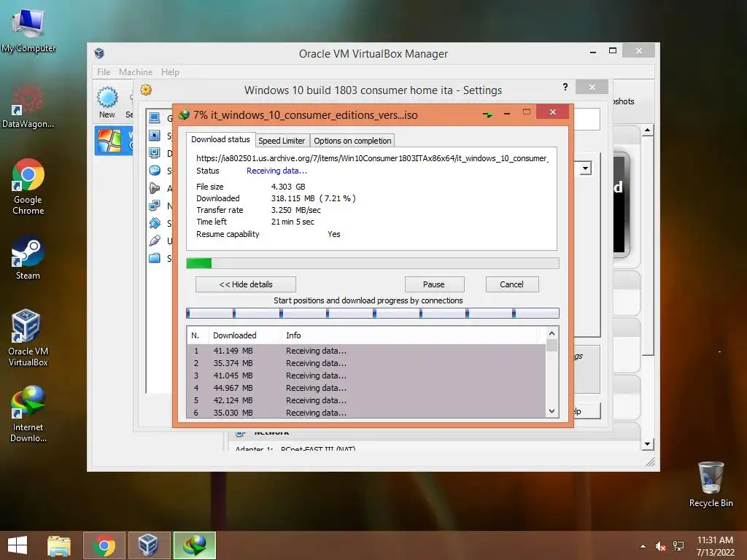This screenshot has height=560, width=747.
Task: Select connection row with 35.374 MB
Action: [366, 363]
